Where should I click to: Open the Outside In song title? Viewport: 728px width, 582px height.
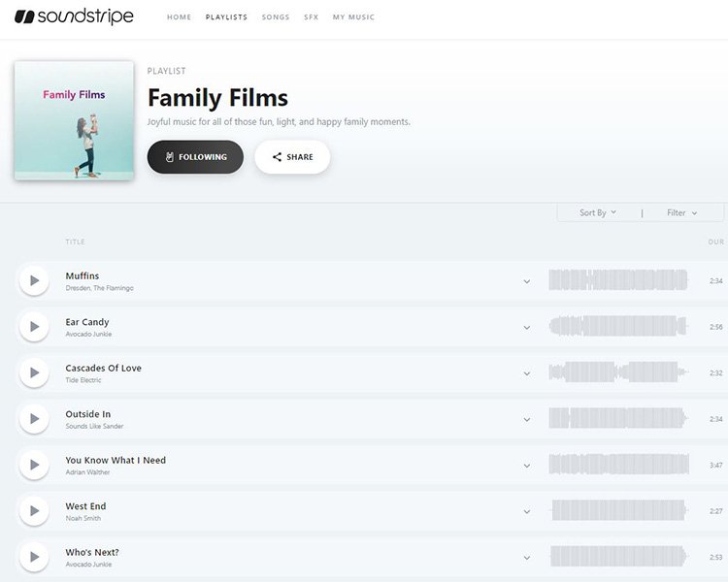(x=88, y=414)
